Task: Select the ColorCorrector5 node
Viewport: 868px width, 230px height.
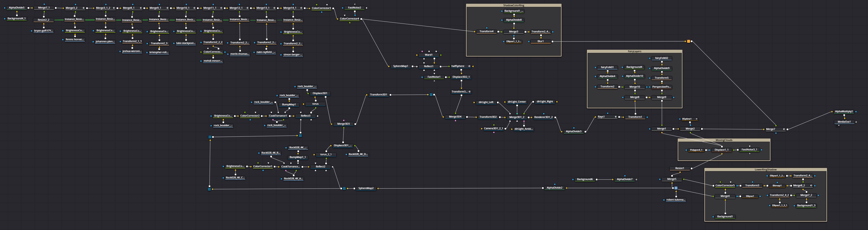Action: pos(725,185)
